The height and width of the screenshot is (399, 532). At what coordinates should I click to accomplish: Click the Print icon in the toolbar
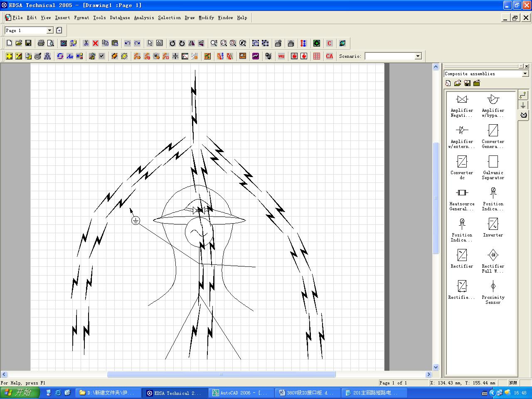(41, 43)
